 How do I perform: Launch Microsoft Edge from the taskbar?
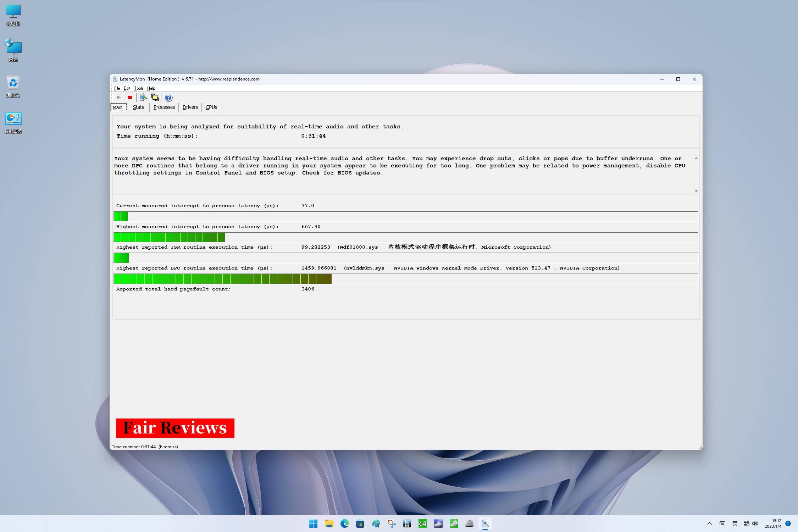pos(344,523)
